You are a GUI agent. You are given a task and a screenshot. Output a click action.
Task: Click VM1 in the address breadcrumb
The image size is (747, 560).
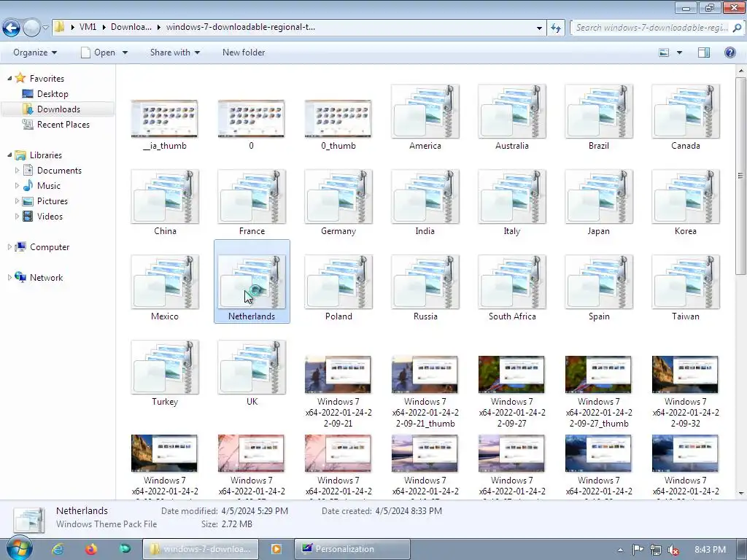pos(88,27)
